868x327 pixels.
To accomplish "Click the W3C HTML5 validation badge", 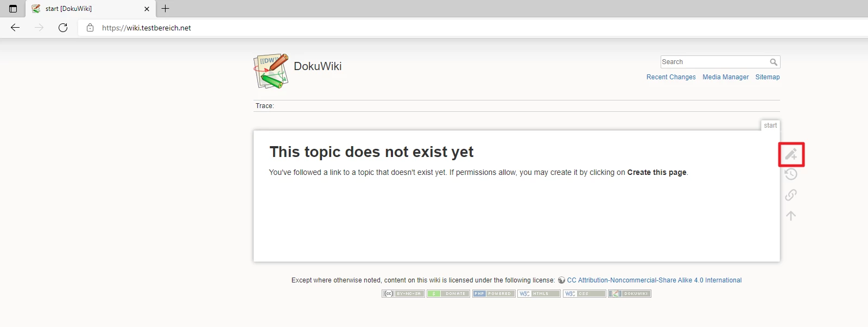I will tap(539, 293).
